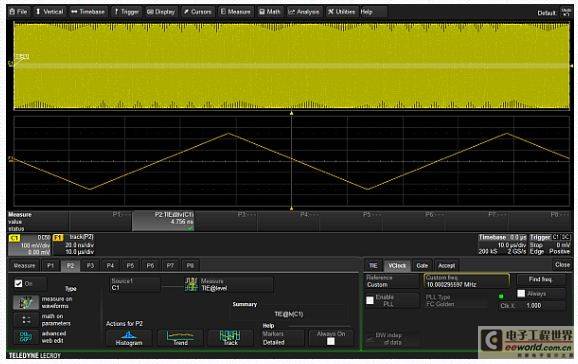Image resolution: width=578 pixels, height=364 pixels.
Task: Click the Histogram action icon for P2
Action: pyautogui.click(x=129, y=338)
